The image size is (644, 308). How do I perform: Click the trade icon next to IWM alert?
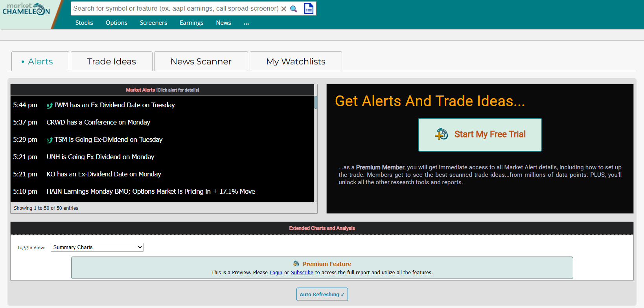50,105
